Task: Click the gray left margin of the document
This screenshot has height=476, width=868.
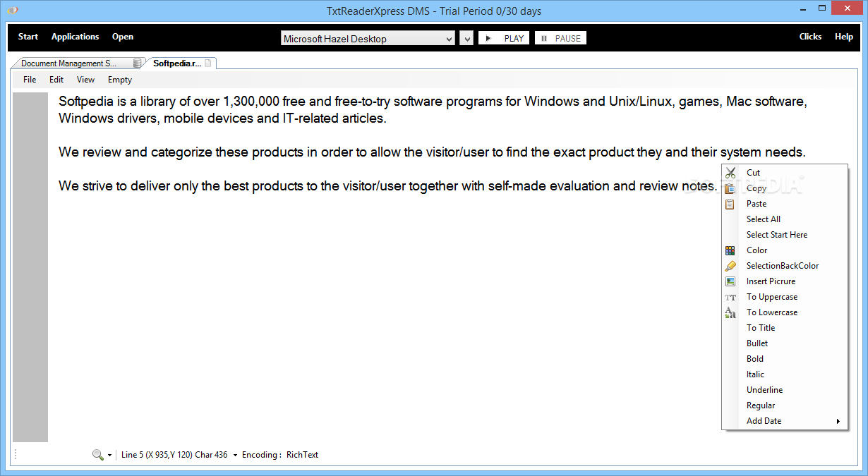Action: [30, 267]
